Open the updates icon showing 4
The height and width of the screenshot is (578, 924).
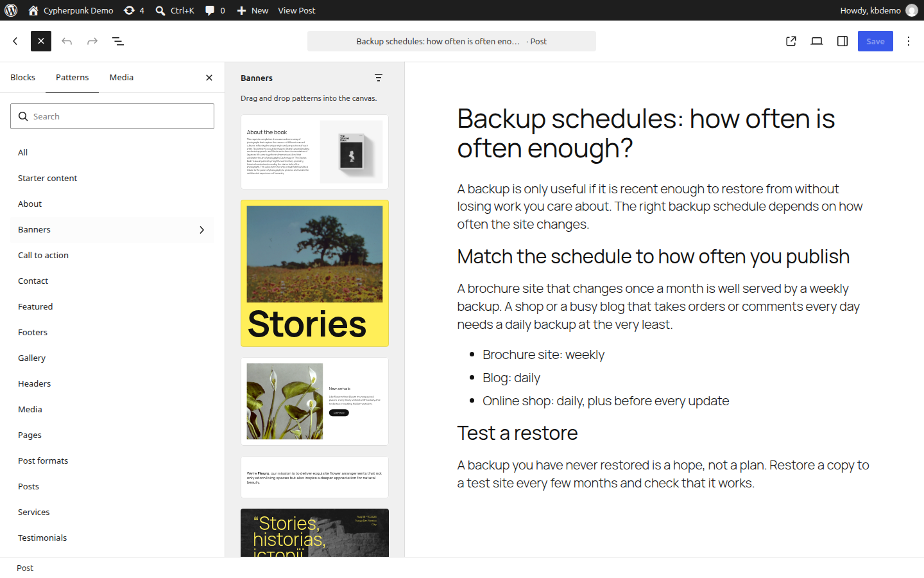click(133, 10)
